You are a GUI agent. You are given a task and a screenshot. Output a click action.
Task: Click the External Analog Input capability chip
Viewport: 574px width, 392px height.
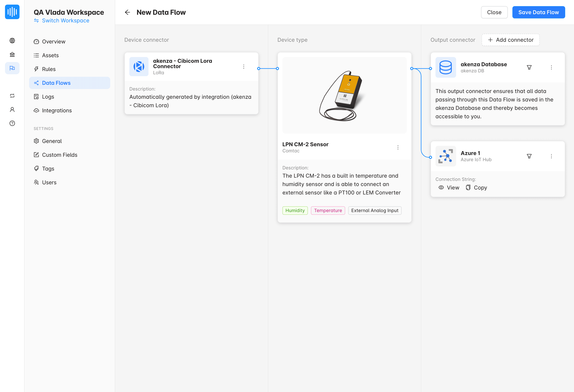pyautogui.click(x=375, y=210)
